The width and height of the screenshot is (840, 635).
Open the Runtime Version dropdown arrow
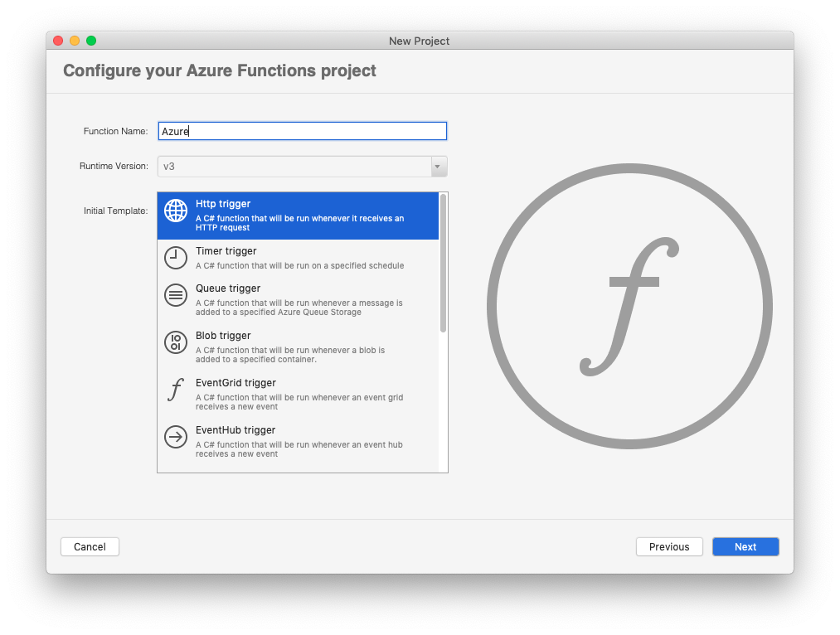pyautogui.click(x=439, y=166)
